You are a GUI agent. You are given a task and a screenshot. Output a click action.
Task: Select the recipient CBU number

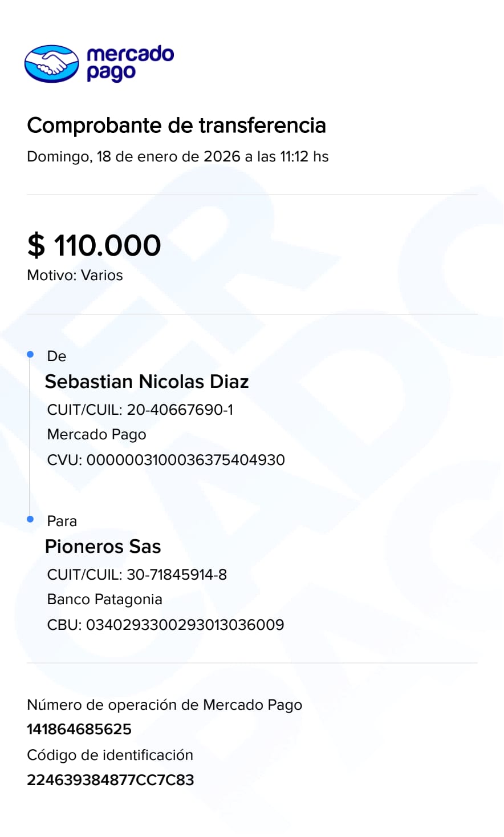(185, 625)
